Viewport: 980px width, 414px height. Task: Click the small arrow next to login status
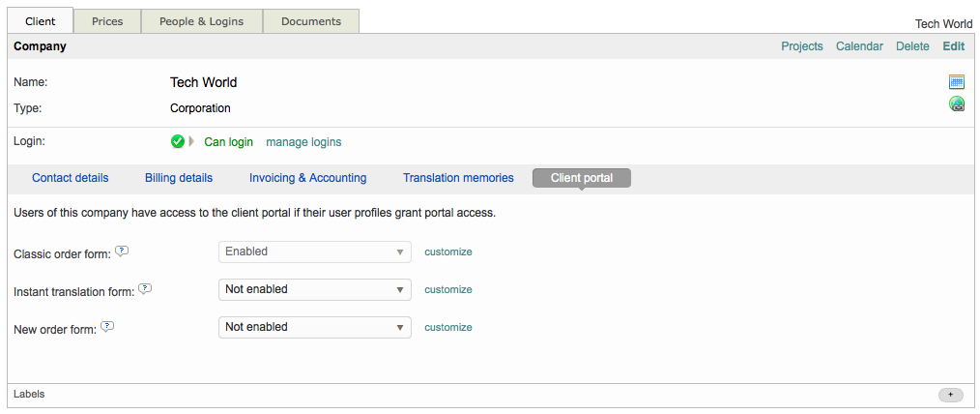(191, 142)
